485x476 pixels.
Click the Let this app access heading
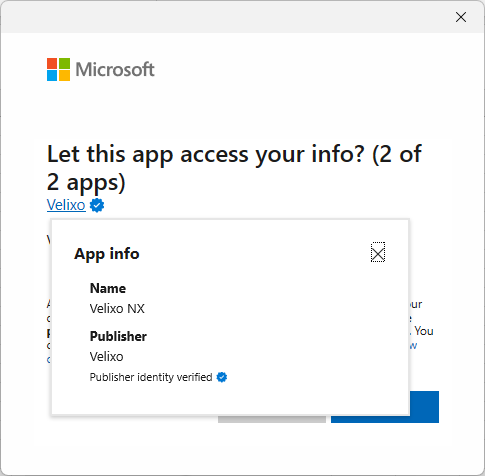(x=234, y=168)
